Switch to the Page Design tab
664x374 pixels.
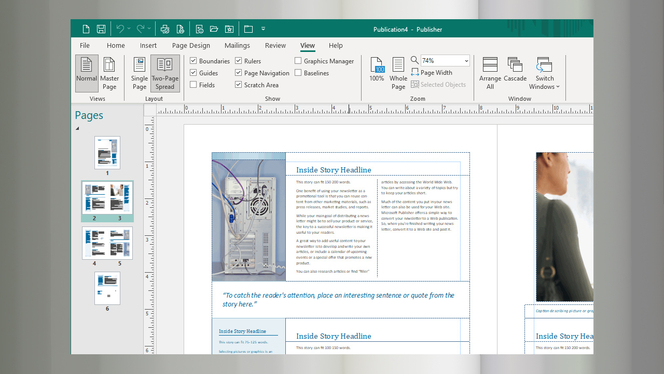(x=191, y=45)
